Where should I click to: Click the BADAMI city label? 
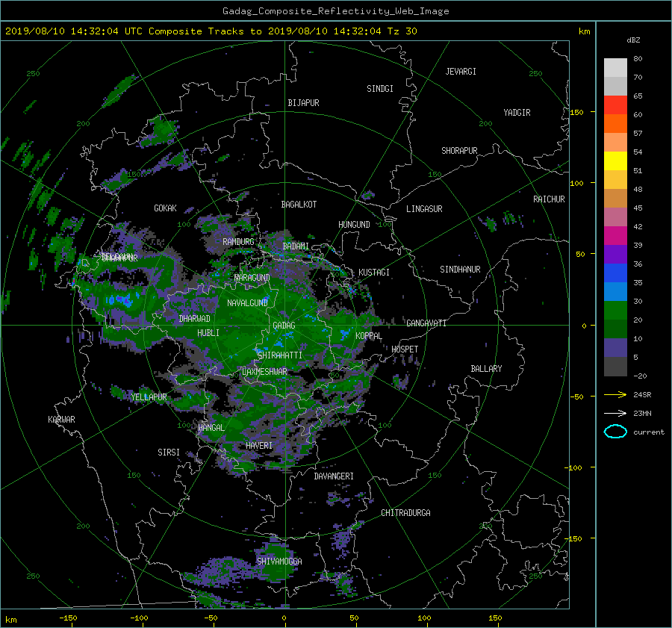pos(296,246)
